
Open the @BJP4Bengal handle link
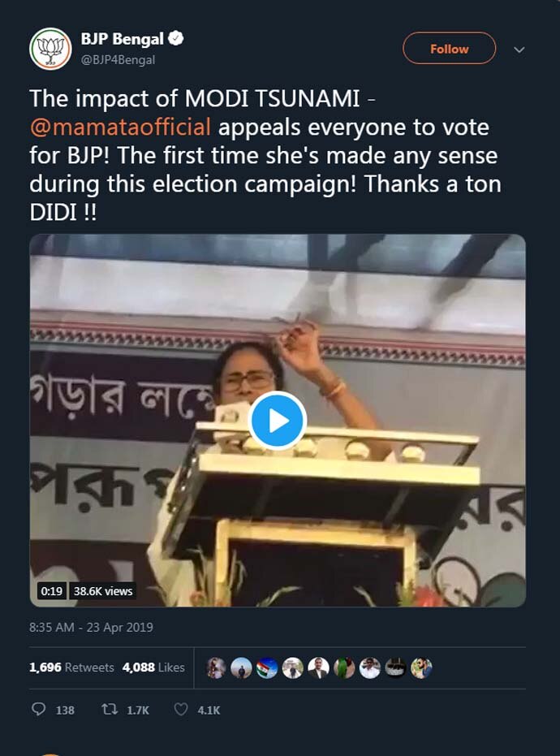[x=118, y=59]
